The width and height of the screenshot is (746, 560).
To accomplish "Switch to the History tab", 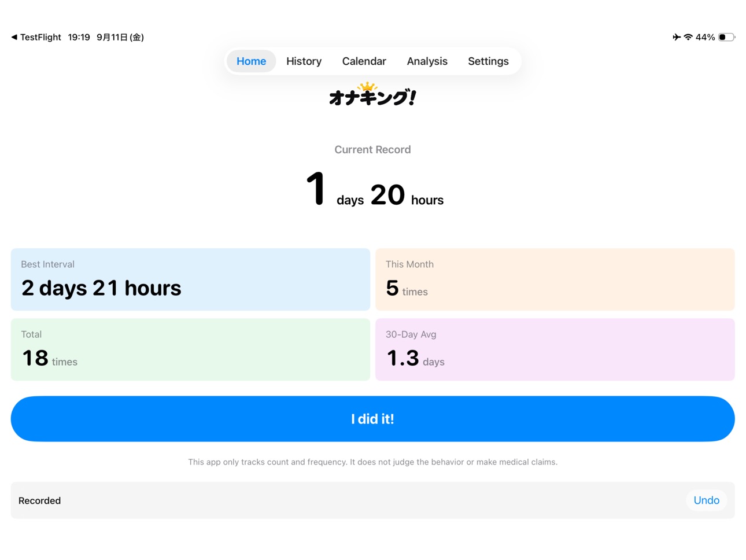I will [x=304, y=61].
